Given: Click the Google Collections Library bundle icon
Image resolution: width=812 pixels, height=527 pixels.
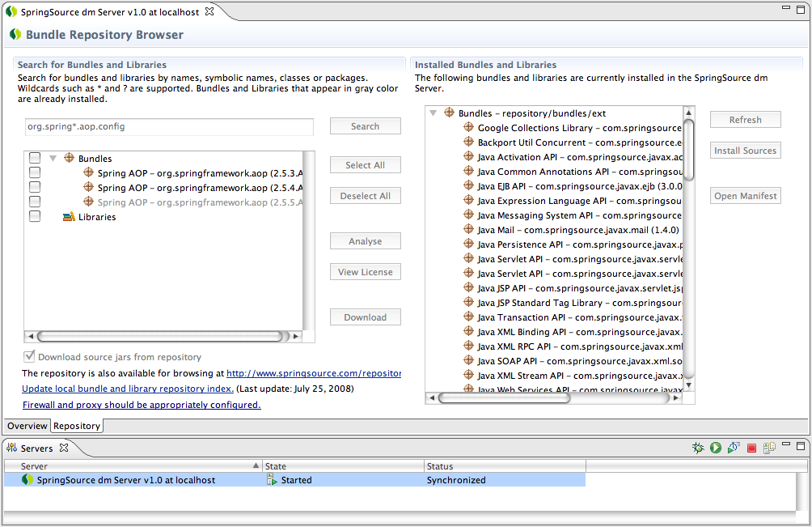Looking at the screenshot, I should tap(468, 127).
